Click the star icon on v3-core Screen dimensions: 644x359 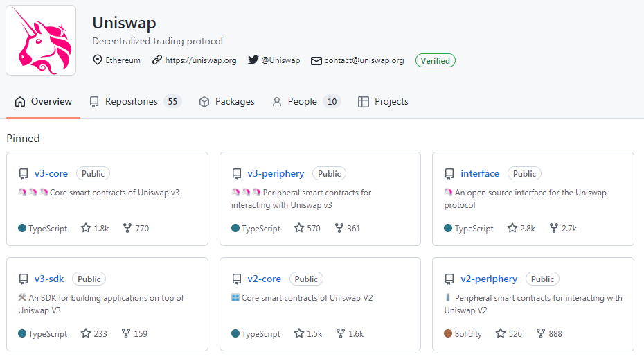point(85,228)
